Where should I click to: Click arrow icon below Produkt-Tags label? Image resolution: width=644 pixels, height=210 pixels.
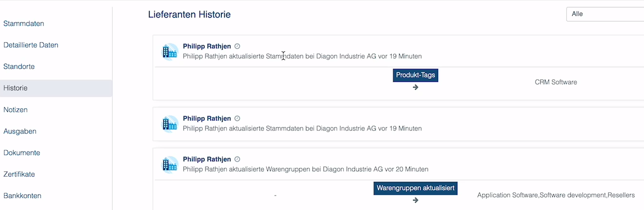pyautogui.click(x=416, y=87)
